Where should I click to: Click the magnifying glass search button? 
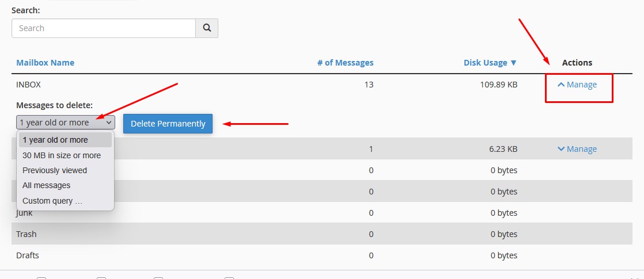(207, 28)
